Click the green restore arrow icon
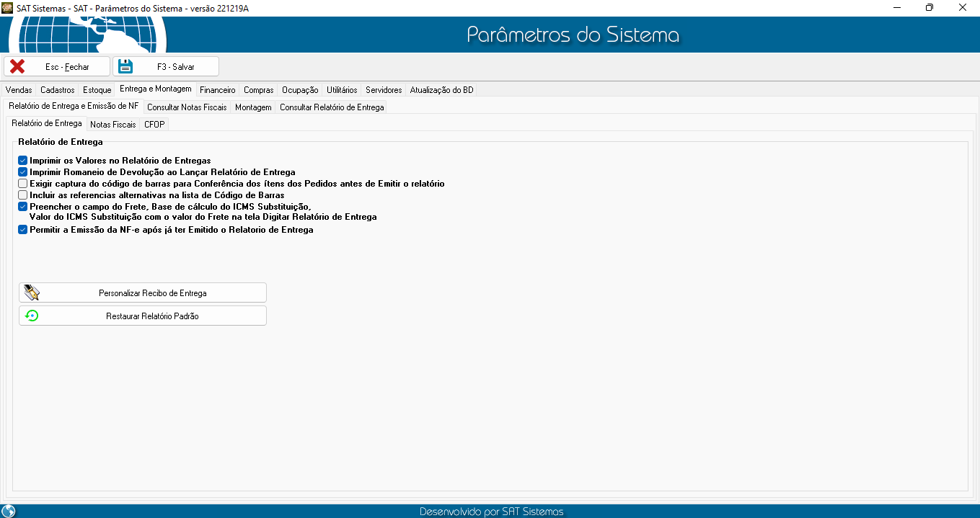 pos(32,316)
